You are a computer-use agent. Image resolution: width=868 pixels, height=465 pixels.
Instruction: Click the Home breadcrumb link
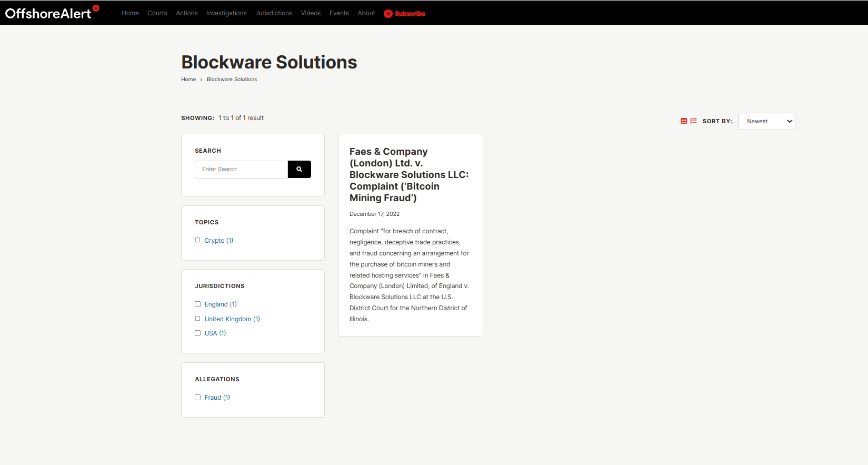point(188,80)
